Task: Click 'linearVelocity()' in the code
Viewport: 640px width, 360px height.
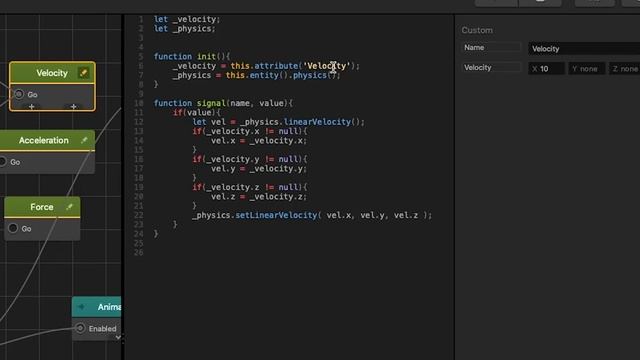Action: pos(322,122)
